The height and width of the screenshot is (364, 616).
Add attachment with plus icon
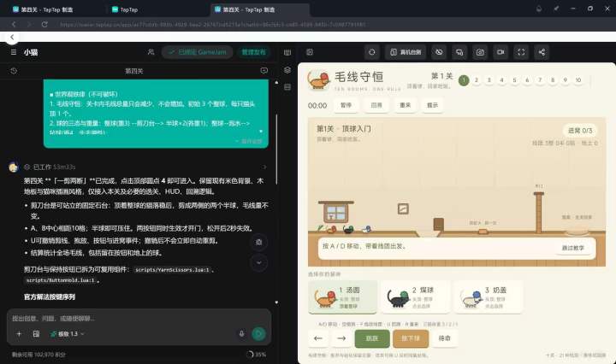pos(19,334)
